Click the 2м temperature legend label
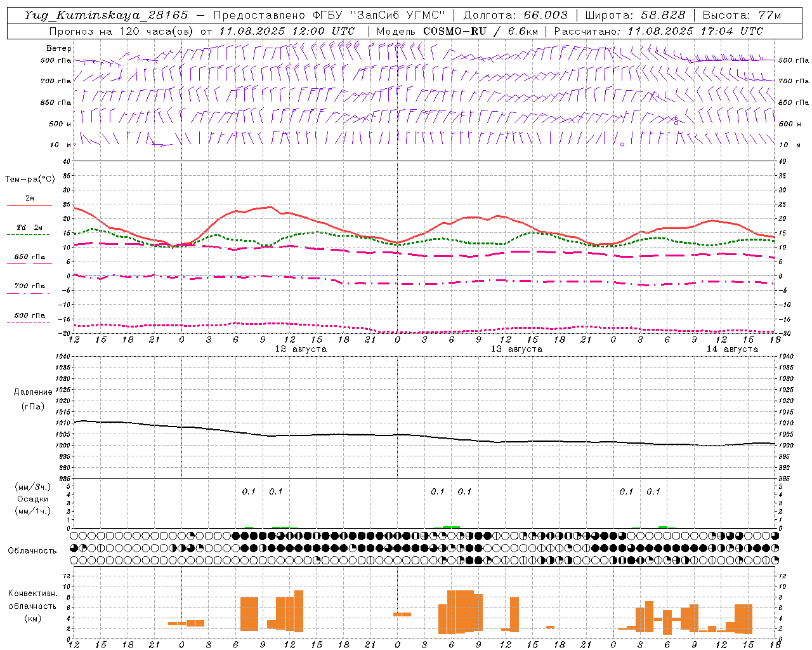 click(30, 198)
